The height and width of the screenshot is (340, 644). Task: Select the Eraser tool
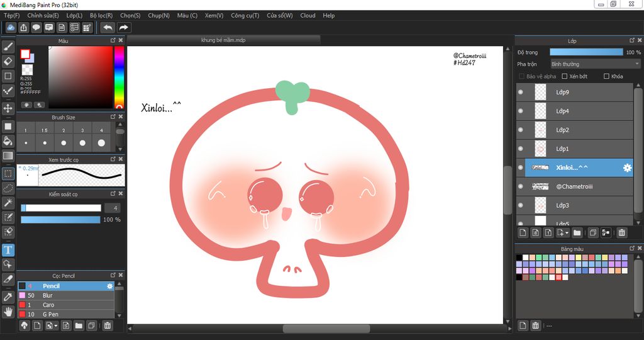8,61
